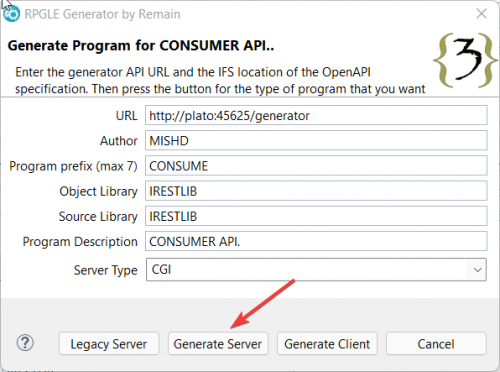The width and height of the screenshot is (500, 372).
Task: Focus the URL field containing plato:45625/generator
Action: click(316, 115)
